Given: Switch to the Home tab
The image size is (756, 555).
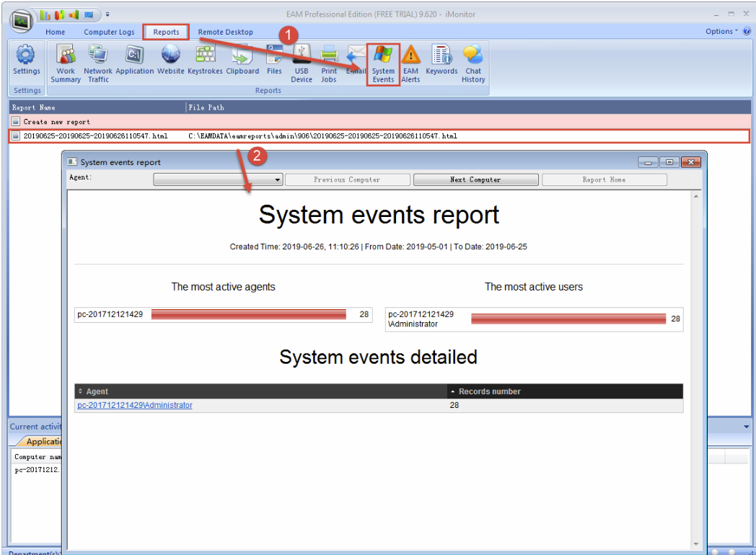Looking at the screenshot, I should (x=56, y=32).
